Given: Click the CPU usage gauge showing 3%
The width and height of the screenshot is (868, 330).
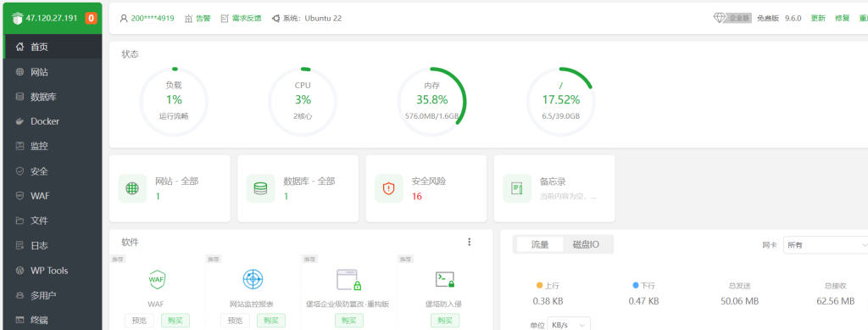Looking at the screenshot, I should (x=303, y=102).
